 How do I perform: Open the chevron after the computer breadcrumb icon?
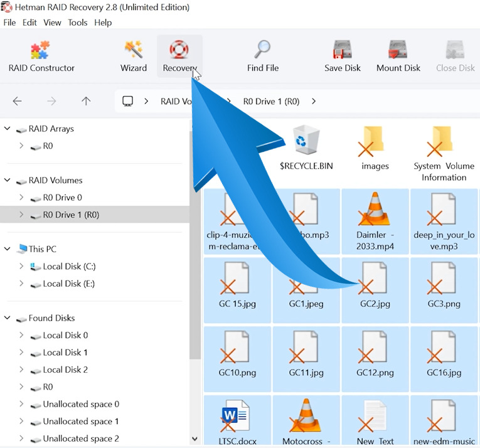(x=146, y=101)
